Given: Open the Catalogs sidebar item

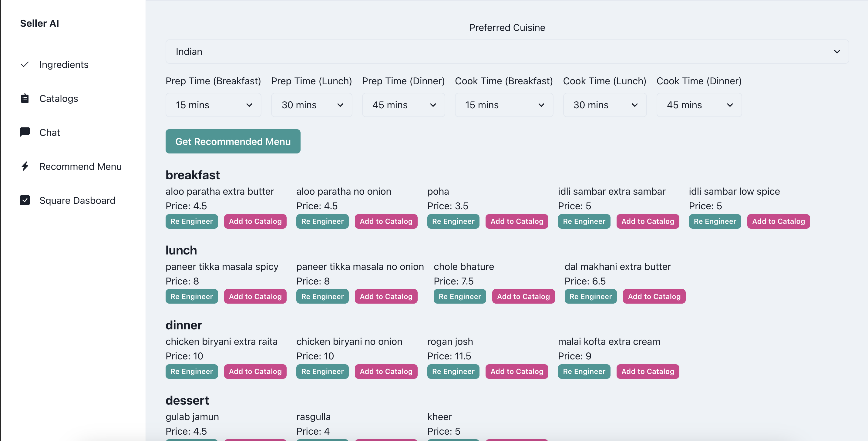Looking at the screenshot, I should [x=59, y=98].
